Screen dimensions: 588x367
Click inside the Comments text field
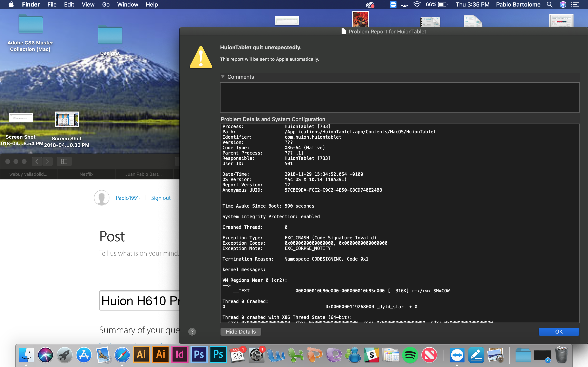tap(399, 97)
